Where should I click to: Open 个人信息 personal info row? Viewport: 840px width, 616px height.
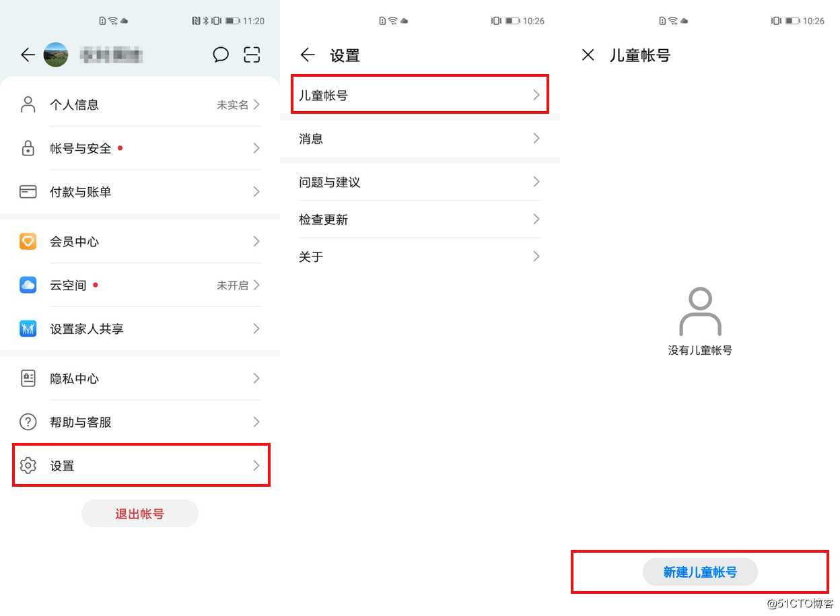point(140,104)
